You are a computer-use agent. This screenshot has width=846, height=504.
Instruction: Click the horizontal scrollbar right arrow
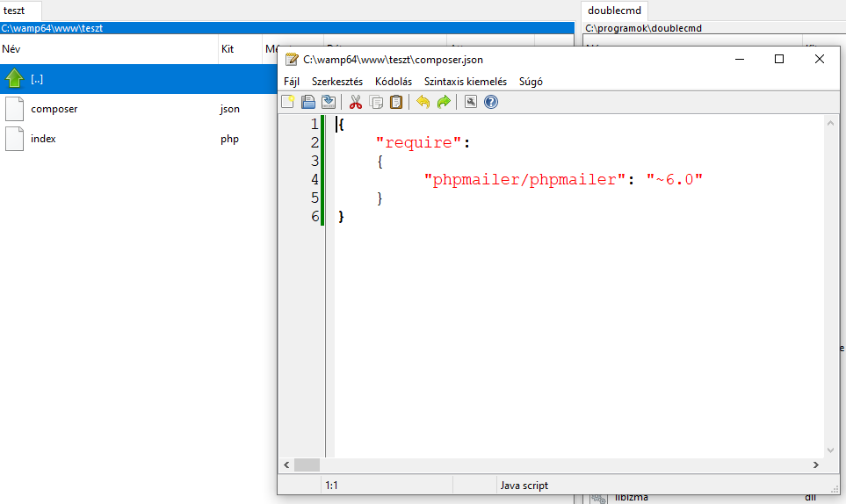816,464
